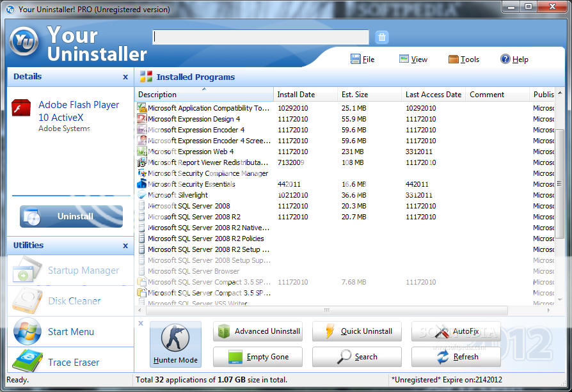Select Microsoft SQL Server 2008 Setup Support row

tap(345, 260)
